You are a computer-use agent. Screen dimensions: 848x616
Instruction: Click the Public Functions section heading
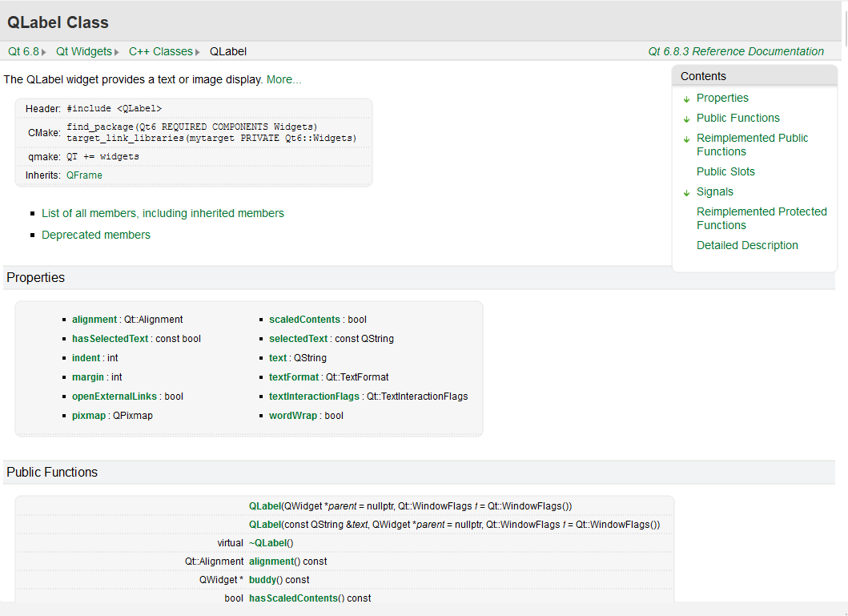coord(52,472)
